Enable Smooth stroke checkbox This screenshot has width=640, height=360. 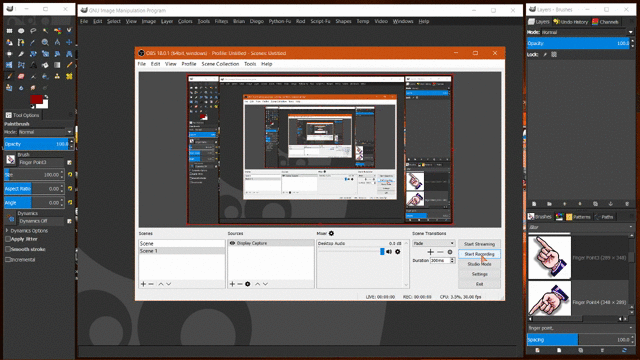[x=8, y=249]
